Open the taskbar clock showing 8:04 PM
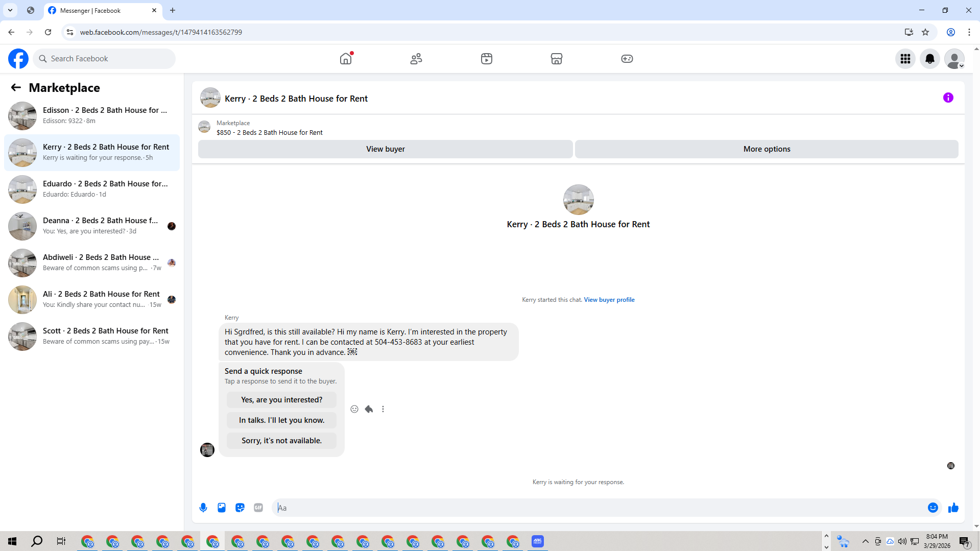The image size is (980, 551). [x=937, y=541]
